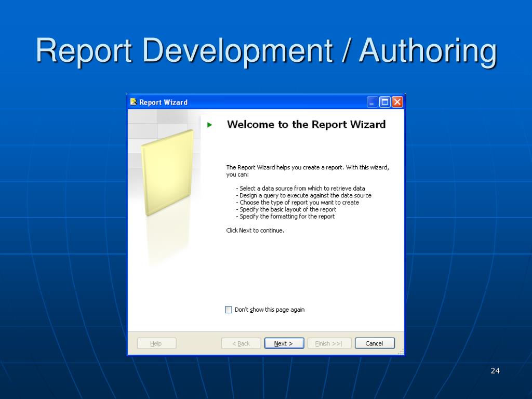Click 'Specify the basic layout of the report'
The width and height of the screenshot is (532, 399).
tap(286, 210)
